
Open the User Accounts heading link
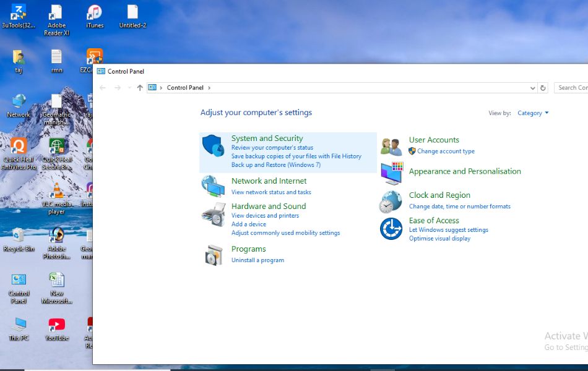point(434,140)
